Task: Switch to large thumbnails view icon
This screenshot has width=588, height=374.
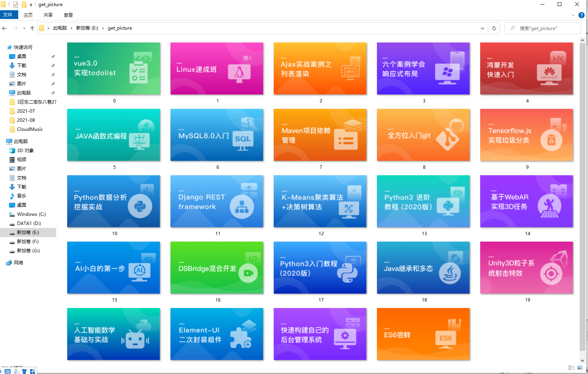Action: [x=580, y=368]
